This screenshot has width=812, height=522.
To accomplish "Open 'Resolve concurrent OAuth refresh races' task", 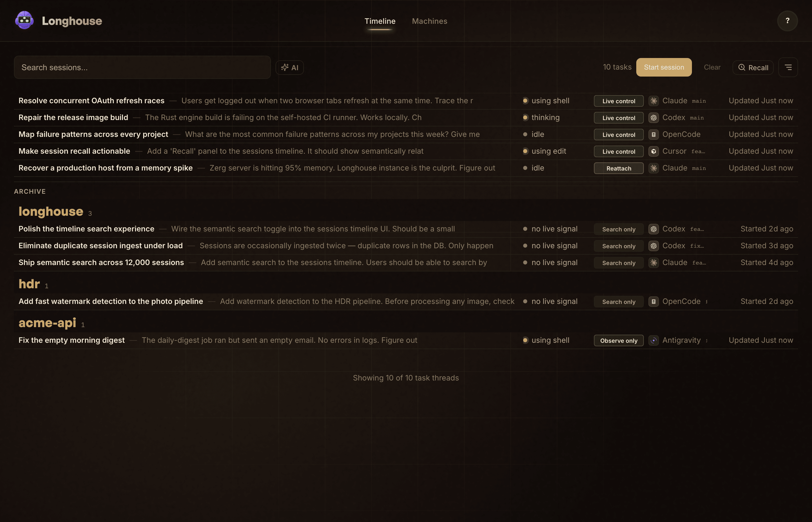I will [92, 101].
